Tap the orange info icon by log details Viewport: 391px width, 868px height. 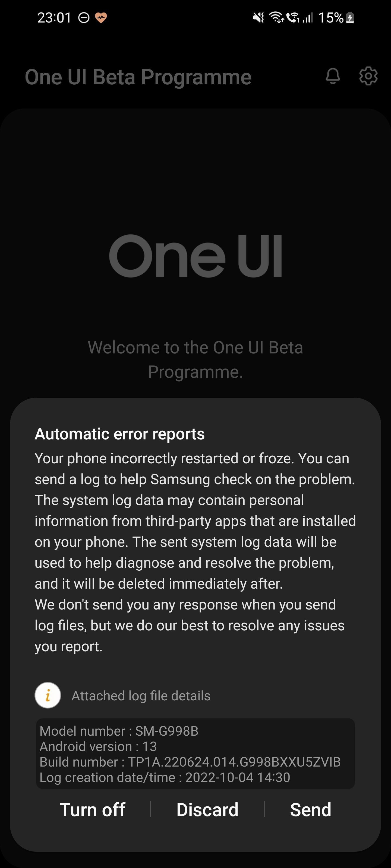(x=48, y=695)
